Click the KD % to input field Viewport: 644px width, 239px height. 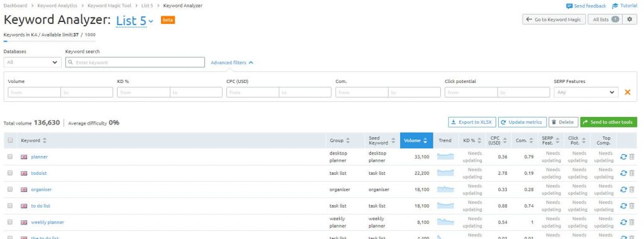tap(196, 92)
